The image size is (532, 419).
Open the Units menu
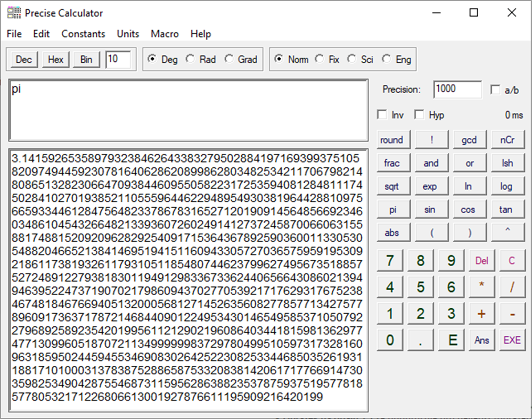[x=127, y=34]
